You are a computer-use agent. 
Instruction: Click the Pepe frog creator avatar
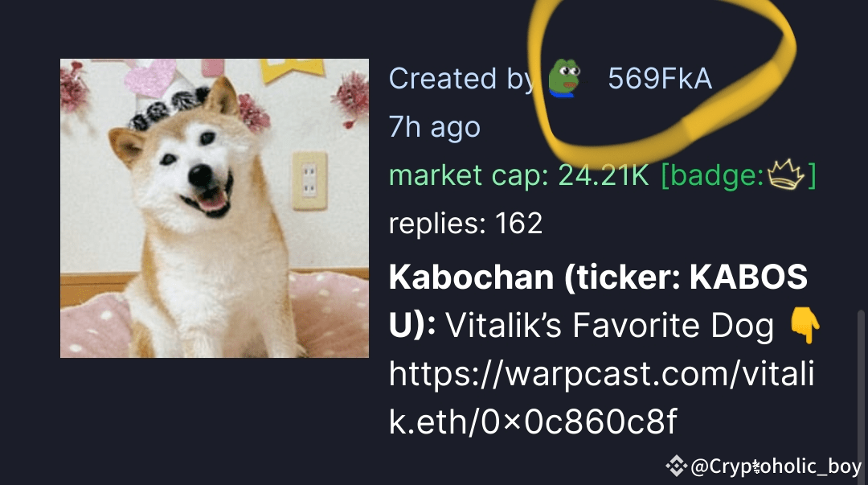coord(565,78)
